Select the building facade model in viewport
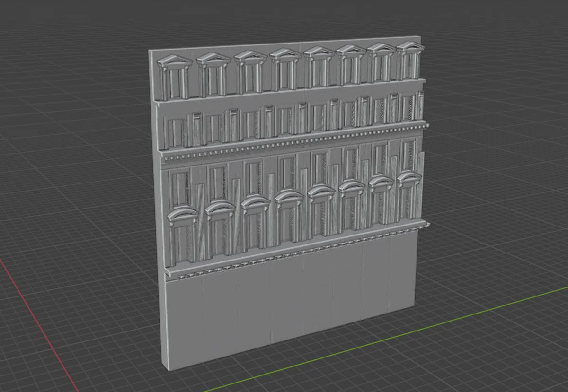The width and height of the screenshot is (568, 392). pyautogui.click(x=289, y=203)
